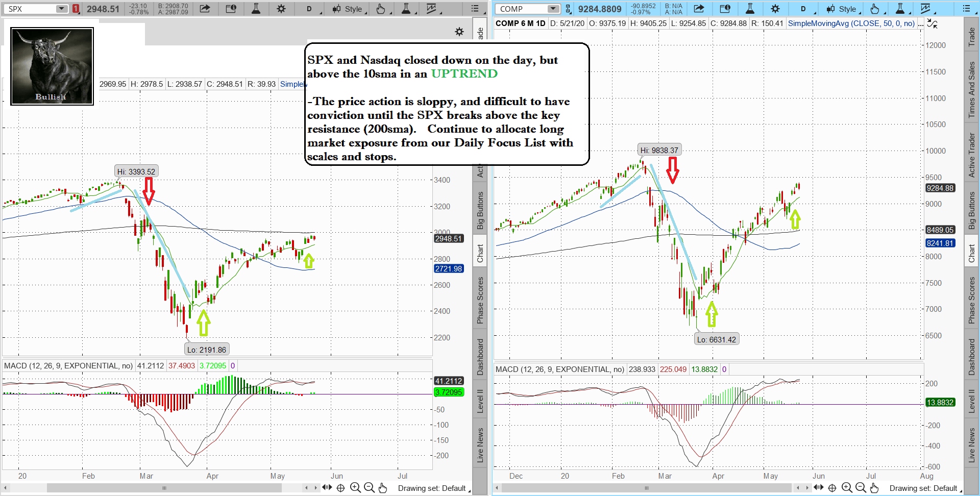Open the Phase Scores sidebar tab on right
Image resolution: width=980 pixels, height=496 pixels.
coord(972,300)
